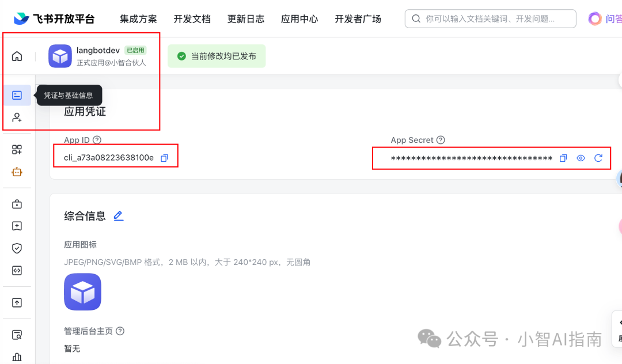Image resolution: width=622 pixels, height=364 pixels.
Task: Click the 应用凭证 heading
Action: point(85,111)
